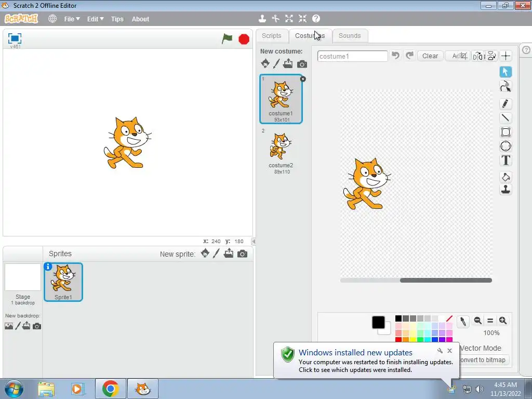Click the costume name input field
The width and height of the screenshot is (532, 399).
click(x=353, y=56)
